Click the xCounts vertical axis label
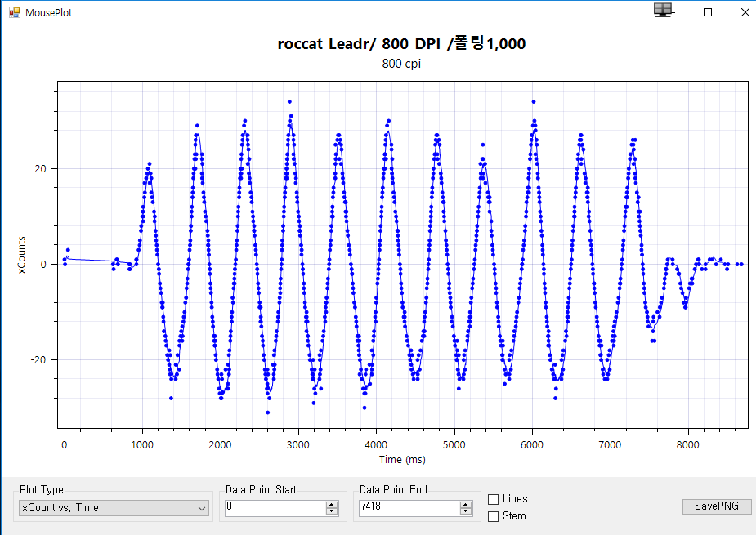Screen dimensions: 756x535 23,254
